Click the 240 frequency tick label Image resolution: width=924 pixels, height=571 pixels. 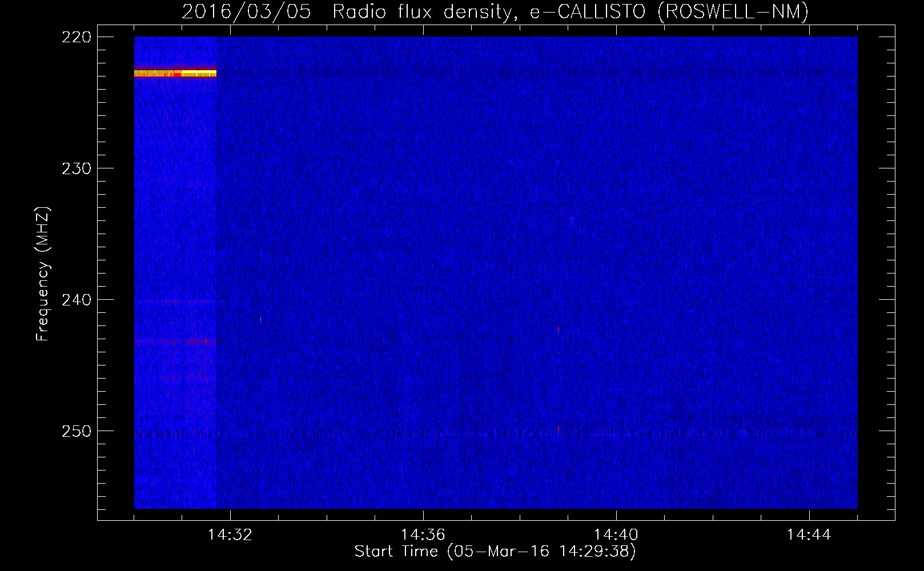77,300
